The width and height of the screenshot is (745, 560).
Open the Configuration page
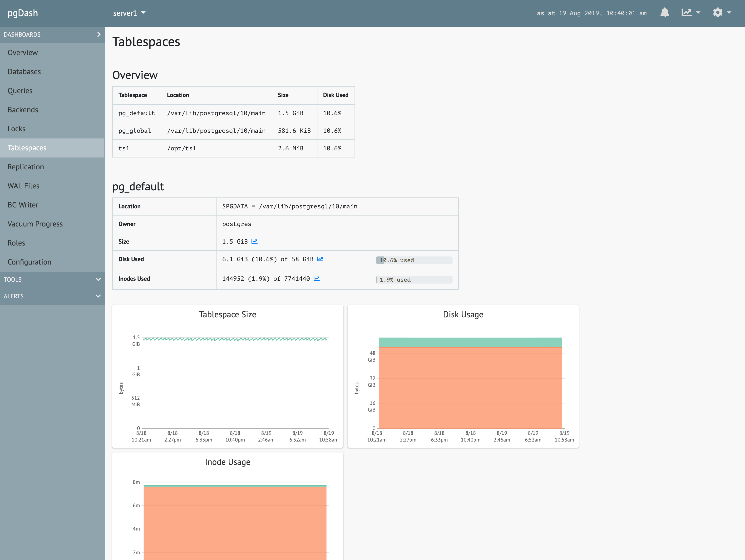pos(29,262)
